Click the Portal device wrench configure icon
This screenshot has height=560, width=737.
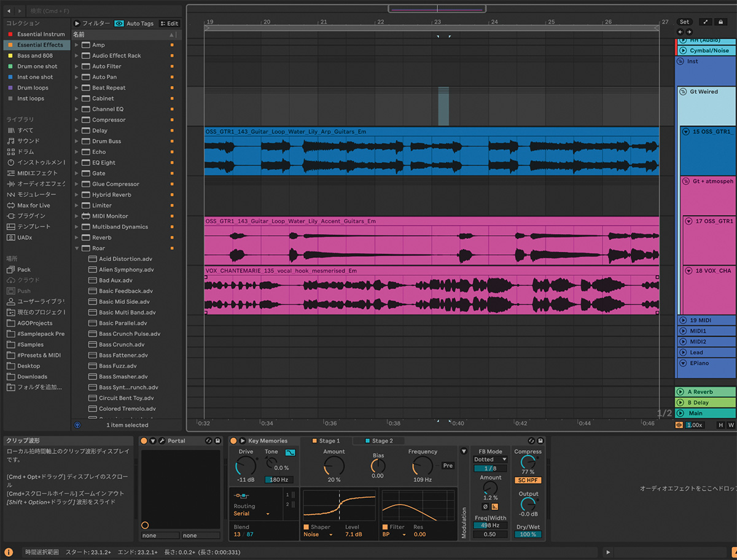pos(162,441)
